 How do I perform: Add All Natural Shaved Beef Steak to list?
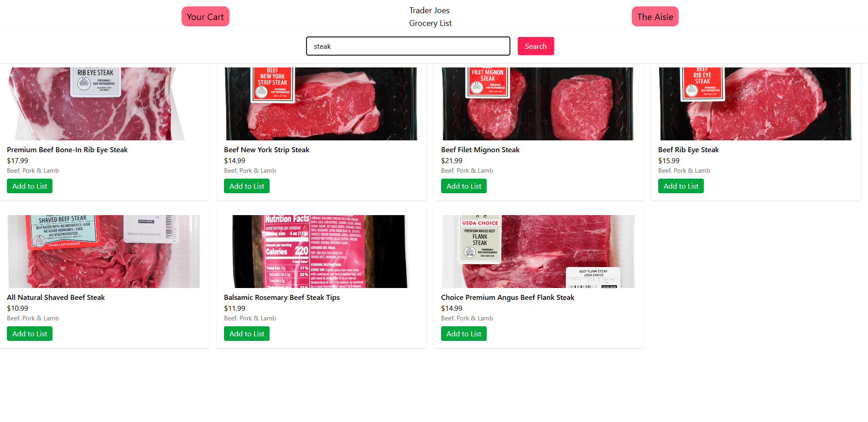(30, 334)
